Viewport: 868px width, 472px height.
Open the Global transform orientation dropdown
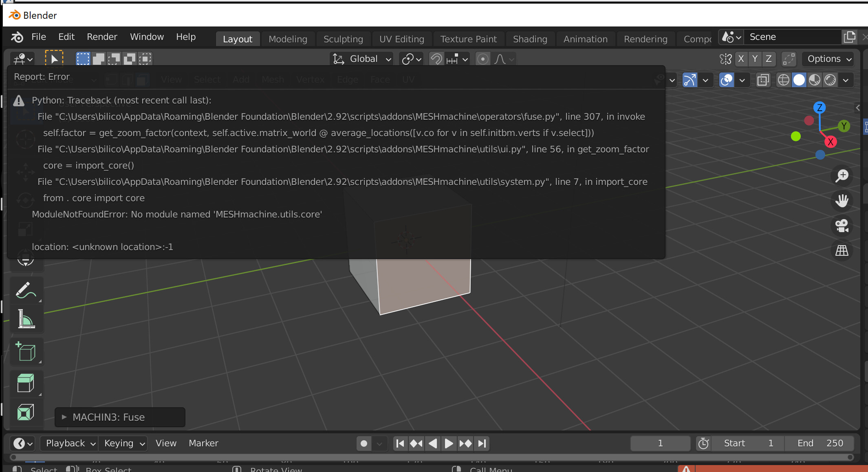click(x=362, y=59)
